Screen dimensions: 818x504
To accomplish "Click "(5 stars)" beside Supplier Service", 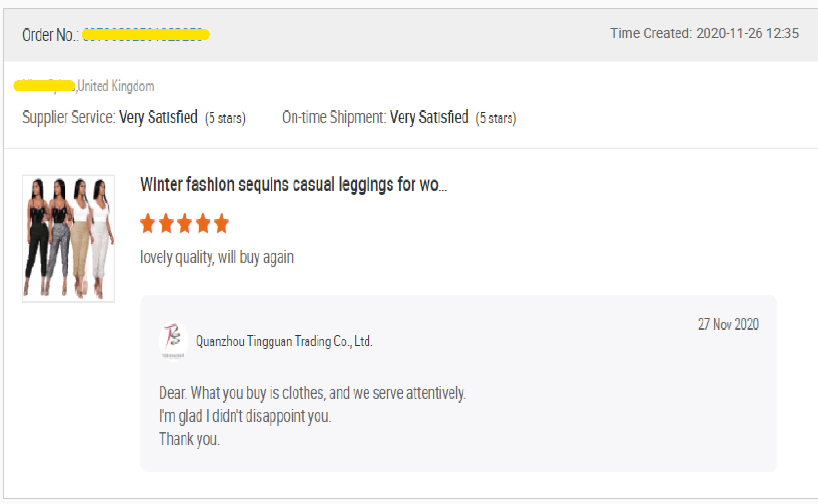I will (x=225, y=118).
